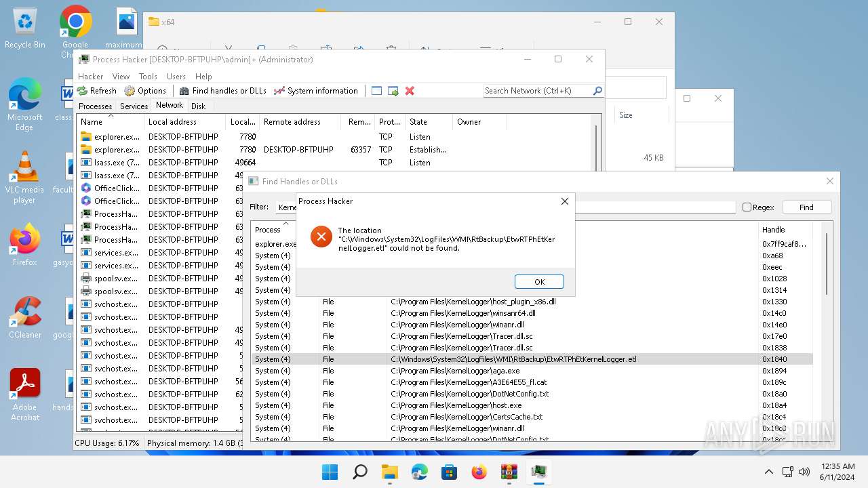Click the volume icon in system tray
The image size is (868, 488).
click(x=805, y=472)
